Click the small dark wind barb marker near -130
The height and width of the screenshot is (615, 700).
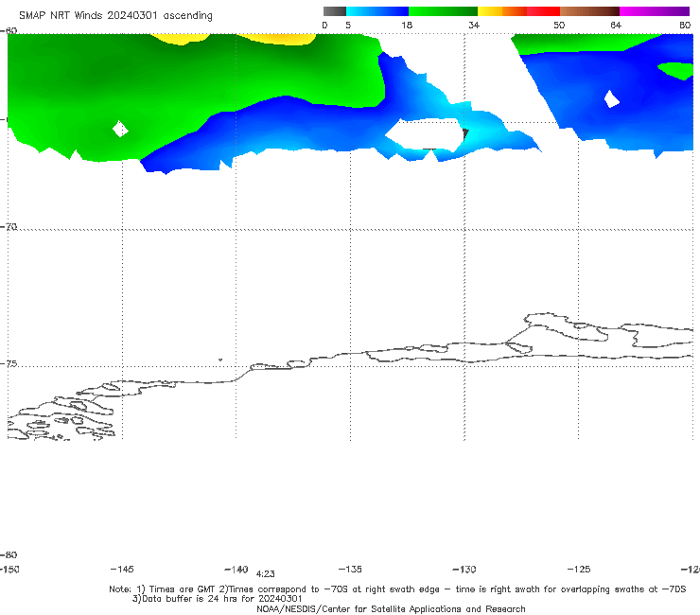[465, 134]
